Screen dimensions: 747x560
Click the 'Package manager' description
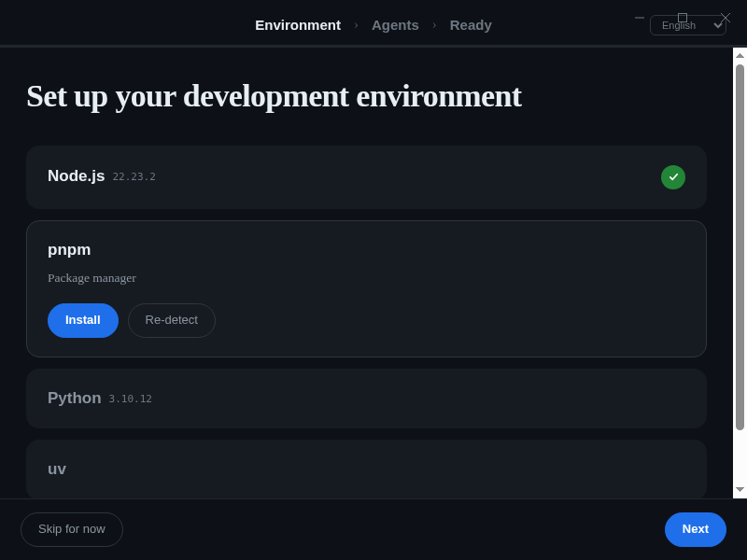pos(92,278)
